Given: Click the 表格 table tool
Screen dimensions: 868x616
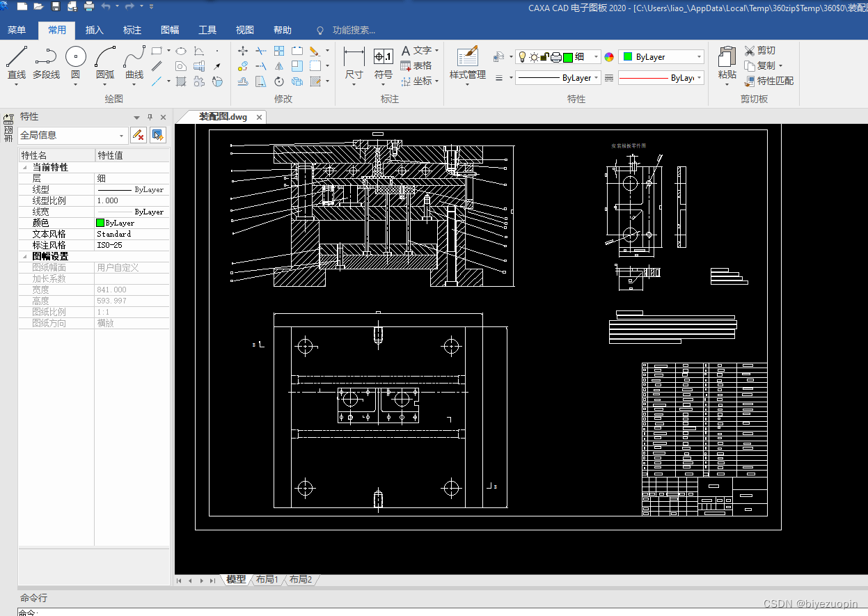Looking at the screenshot, I should pos(416,65).
